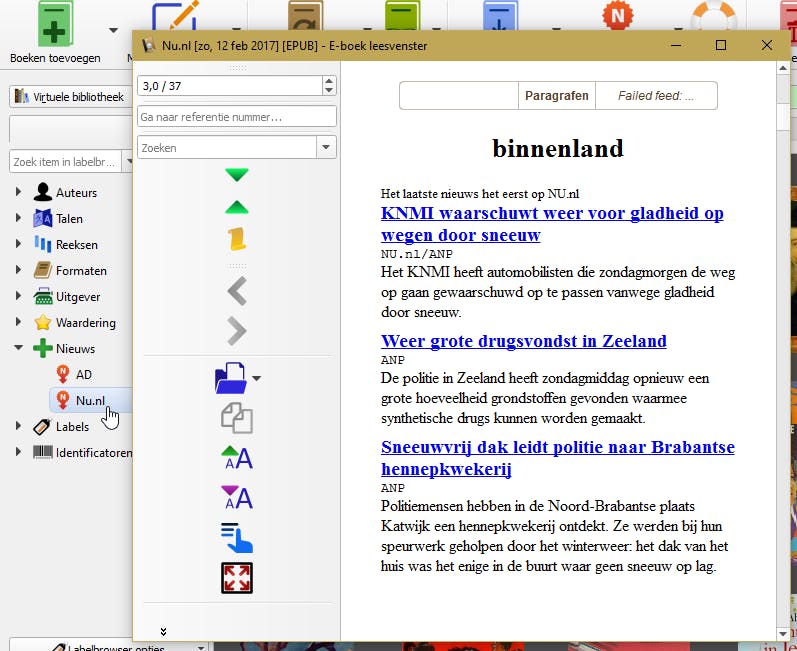Expand the Reeksen tree node
797x651 pixels.
pyautogui.click(x=18, y=243)
